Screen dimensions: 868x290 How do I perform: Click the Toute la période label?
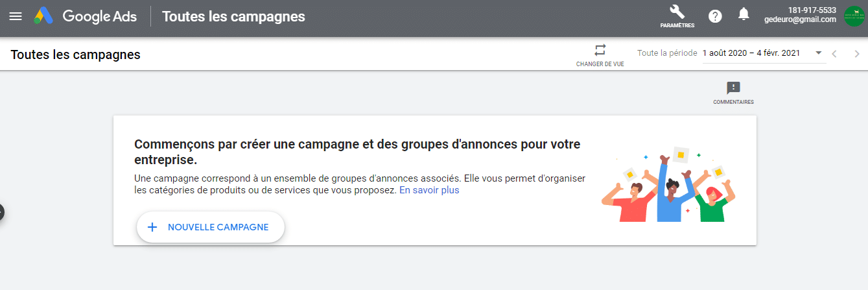(x=667, y=53)
